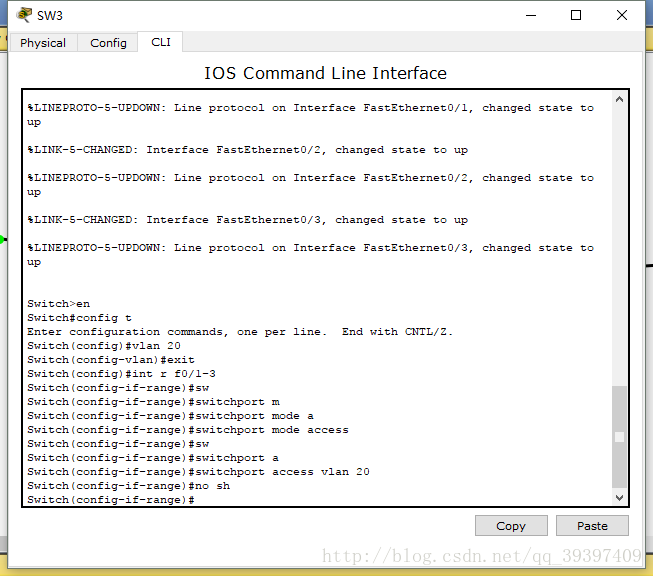This screenshot has width=653, height=576.
Task: Click the Copy button
Action: [x=511, y=526]
